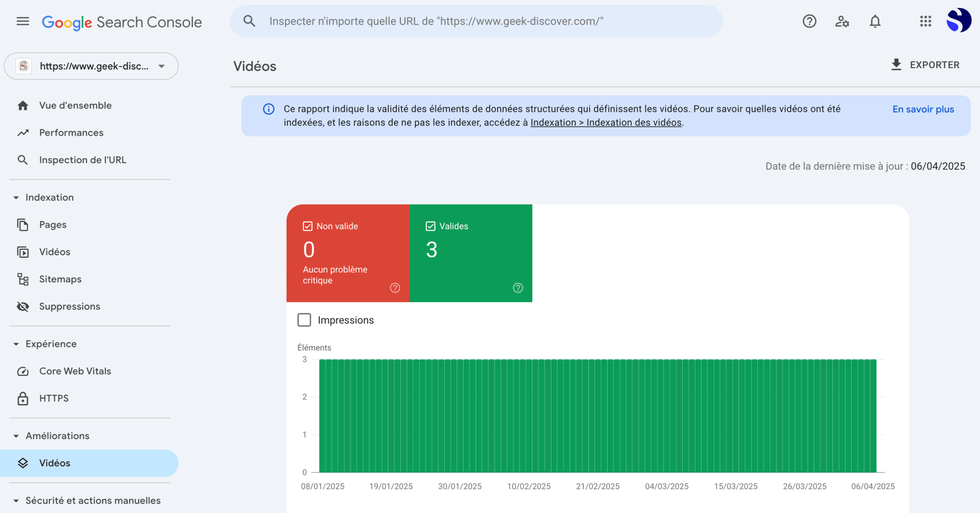
Task: Click the HTTPS padlock icon
Action: (x=23, y=398)
